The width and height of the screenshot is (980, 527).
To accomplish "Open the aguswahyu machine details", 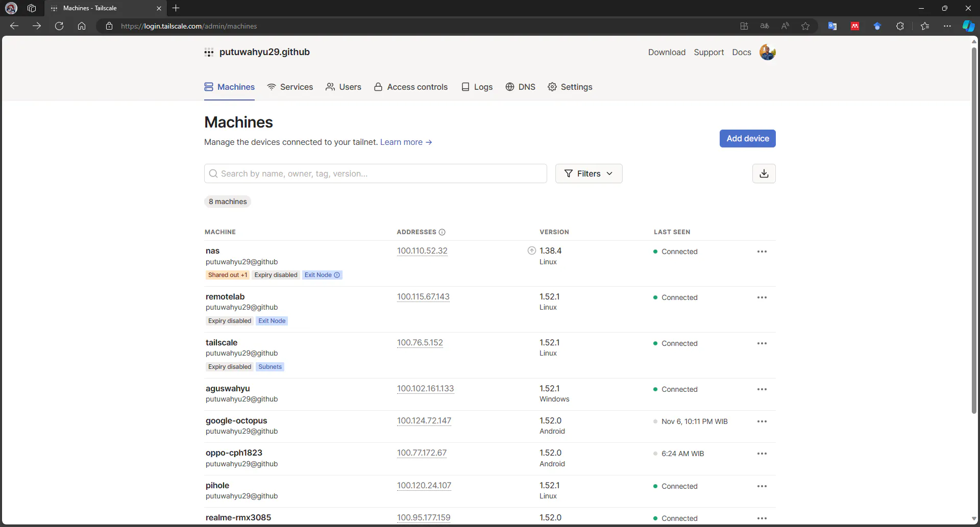I will pyautogui.click(x=228, y=389).
